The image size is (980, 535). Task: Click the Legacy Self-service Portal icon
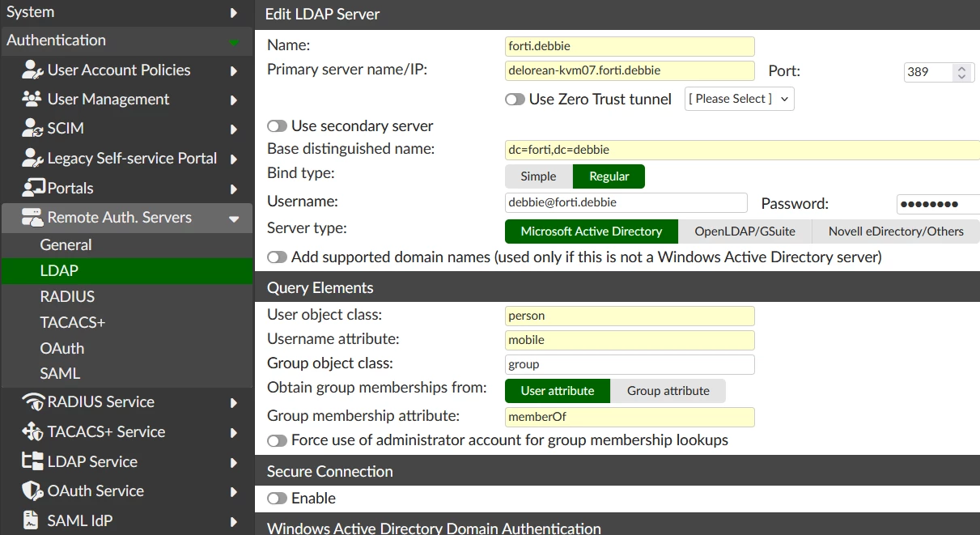click(x=32, y=158)
